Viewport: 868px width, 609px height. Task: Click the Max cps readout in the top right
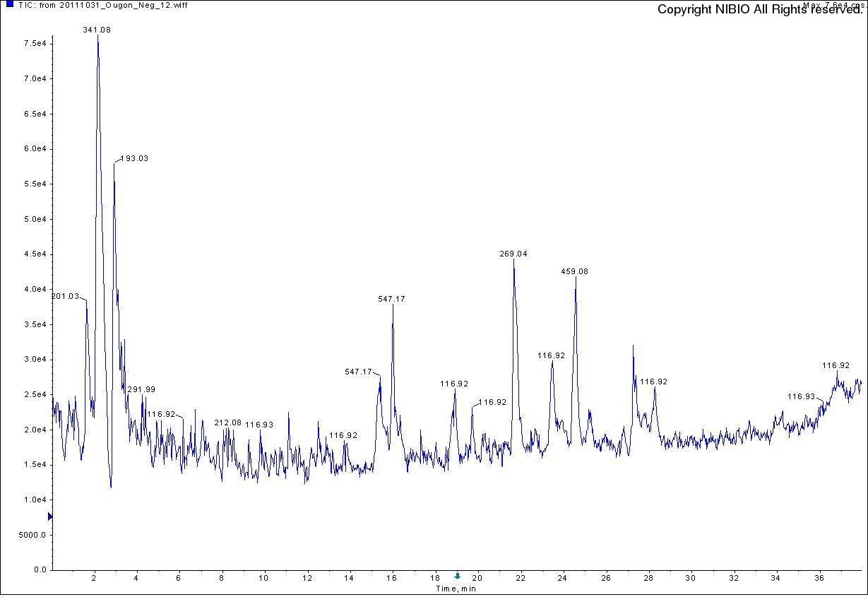tap(833, 5)
